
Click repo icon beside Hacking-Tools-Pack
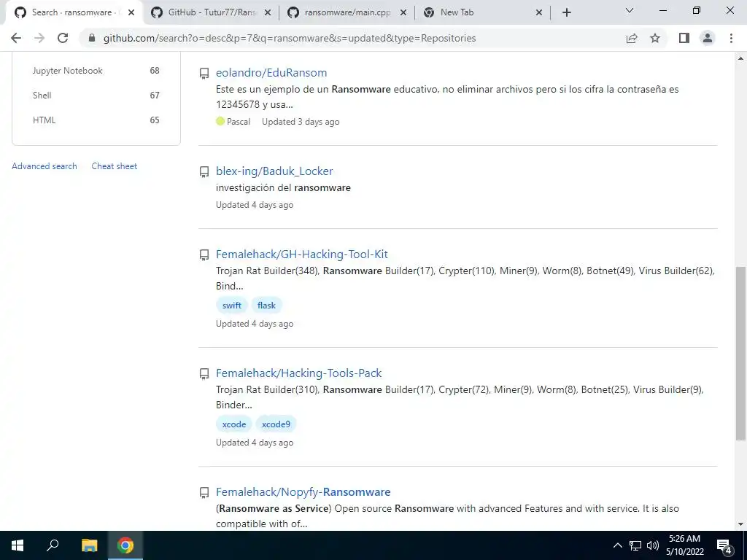(x=204, y=374)
